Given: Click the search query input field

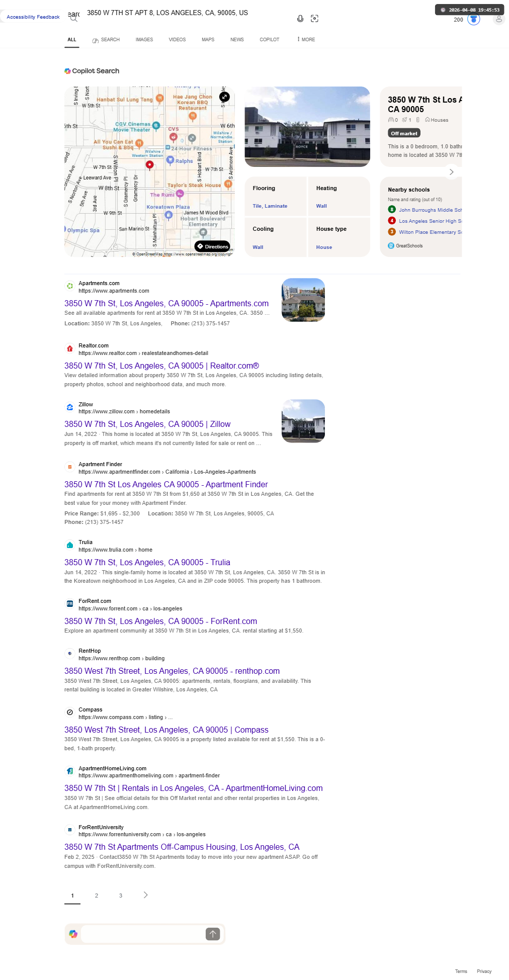Looking at the screenshot, I should (x=186, y=13).
